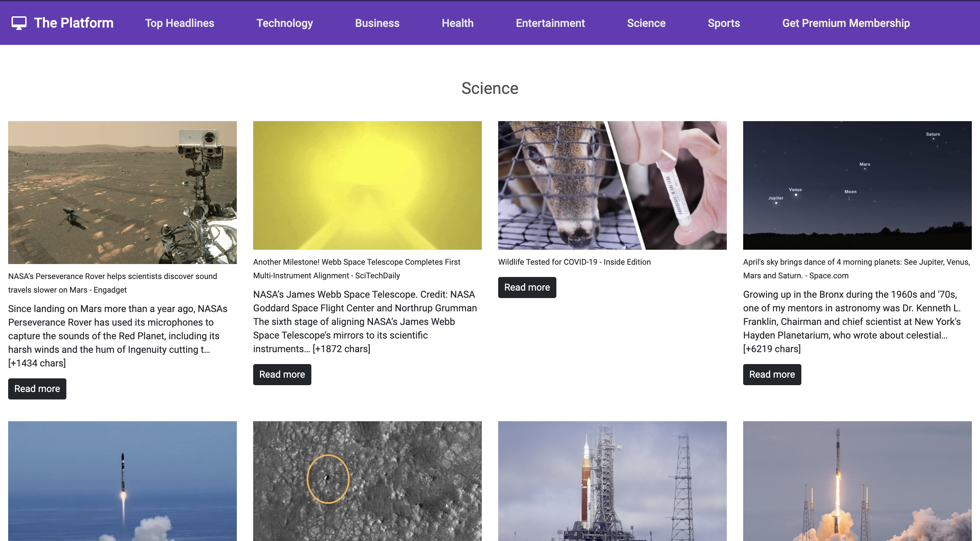Read more on Wildlife COVID-19 article
Viewport: 980px width, 541px height.
coord(527,287)
